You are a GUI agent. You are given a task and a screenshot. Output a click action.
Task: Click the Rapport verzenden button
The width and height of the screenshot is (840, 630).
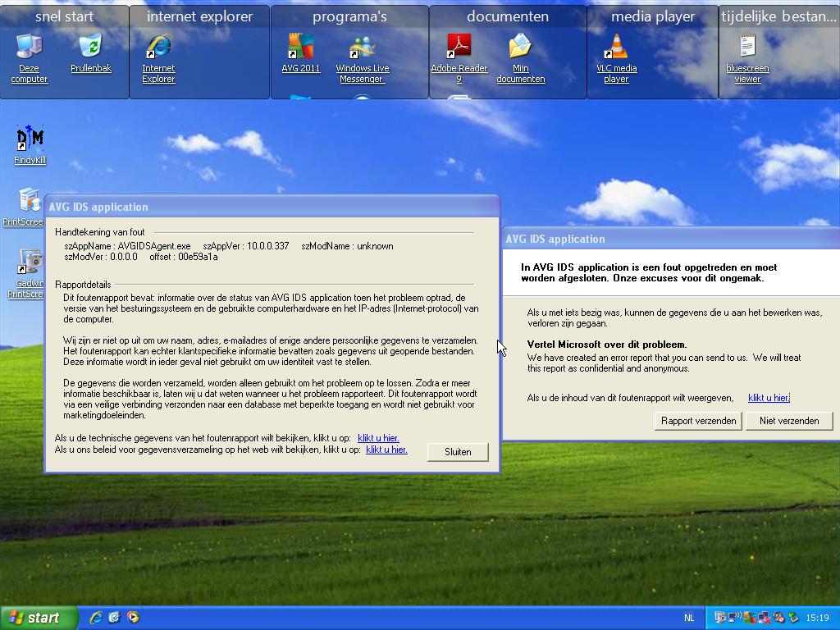click(699, 421)
